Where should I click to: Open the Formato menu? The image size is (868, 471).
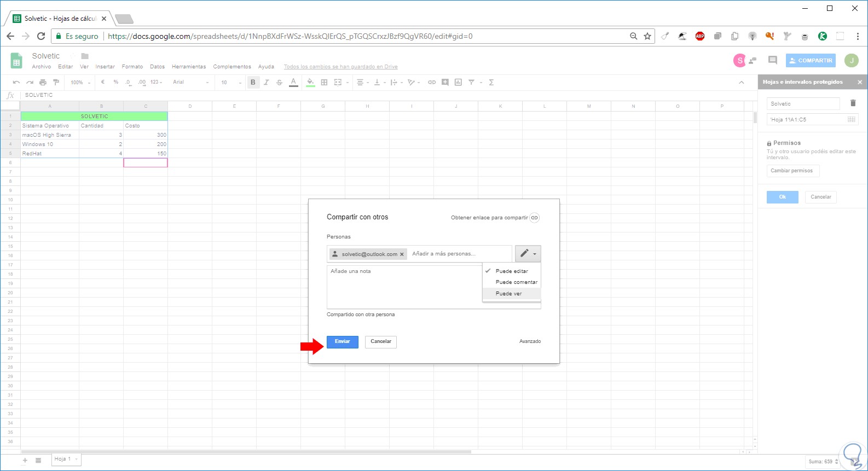132,67
